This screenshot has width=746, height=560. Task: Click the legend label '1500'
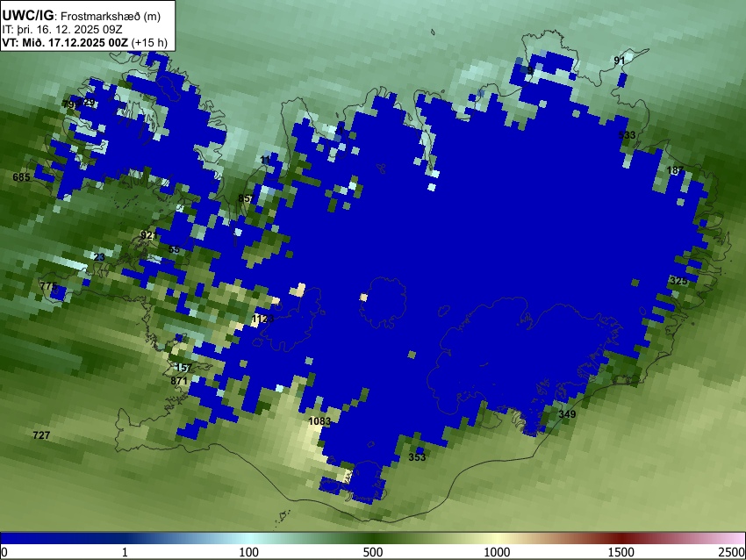point(620,552)
